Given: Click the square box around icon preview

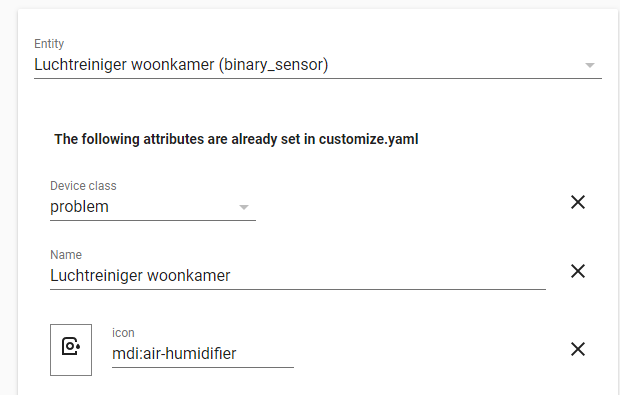Looking at the screenshot, I should (71, 350).
